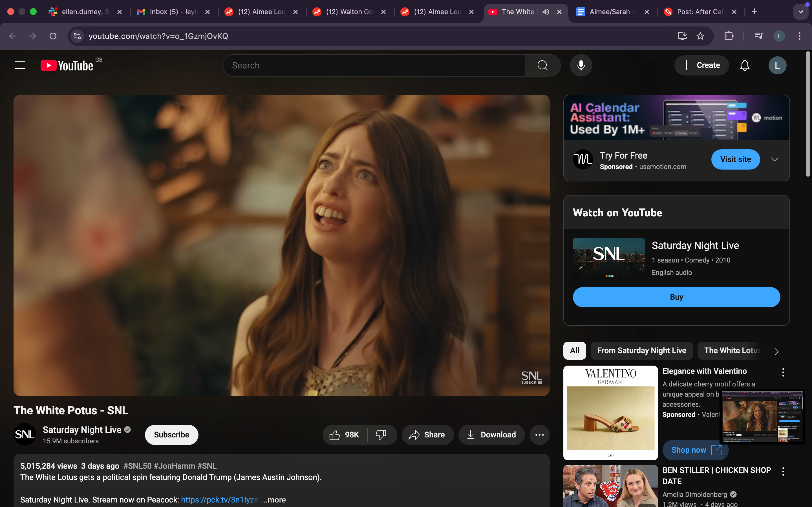Expand the Motion ad chevron
This screenshot has width=812, height=507.
[774, 159]
